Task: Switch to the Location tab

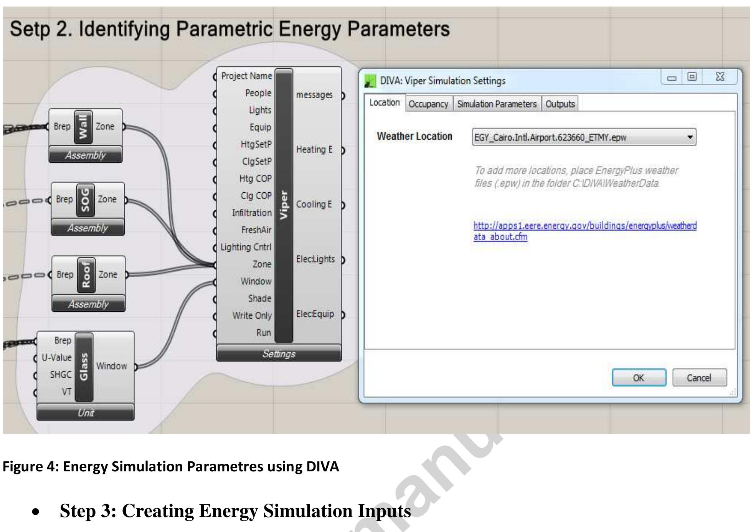Action: (x=385, y=103)
